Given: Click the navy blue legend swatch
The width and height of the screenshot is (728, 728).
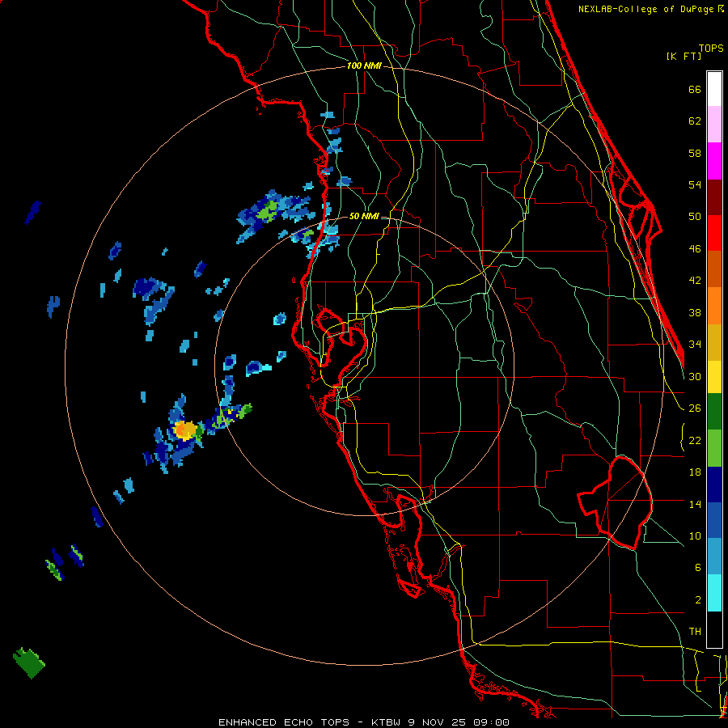Looking at the screenshot, I should [714, 485].
